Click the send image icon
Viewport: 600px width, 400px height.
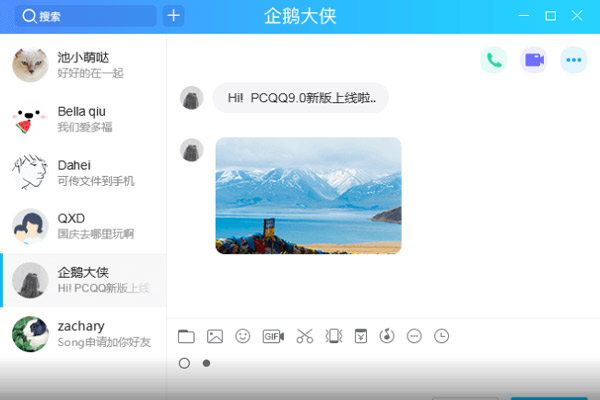214,336
